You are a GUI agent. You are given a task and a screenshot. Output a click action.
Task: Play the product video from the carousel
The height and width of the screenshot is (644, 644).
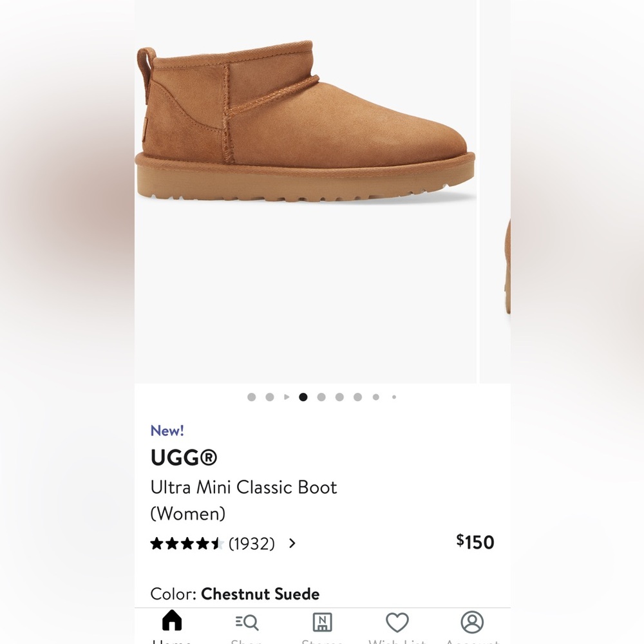(286, 397)
